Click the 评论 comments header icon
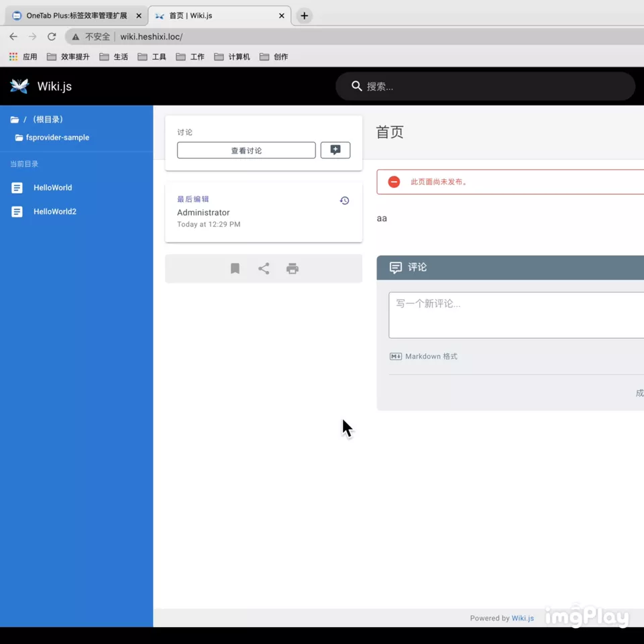The width and height of the screenshot is (644, 644). pyautogui.click(x=396, y=268)
